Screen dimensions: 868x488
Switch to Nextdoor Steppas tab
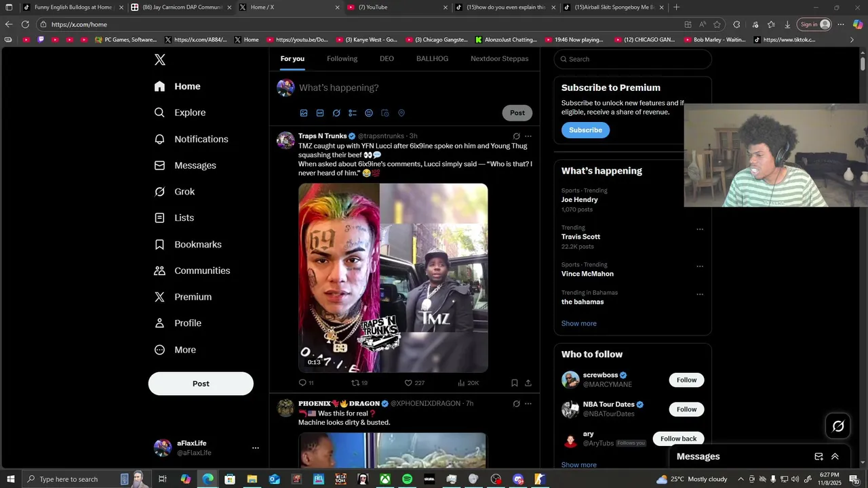coord(499,59)
